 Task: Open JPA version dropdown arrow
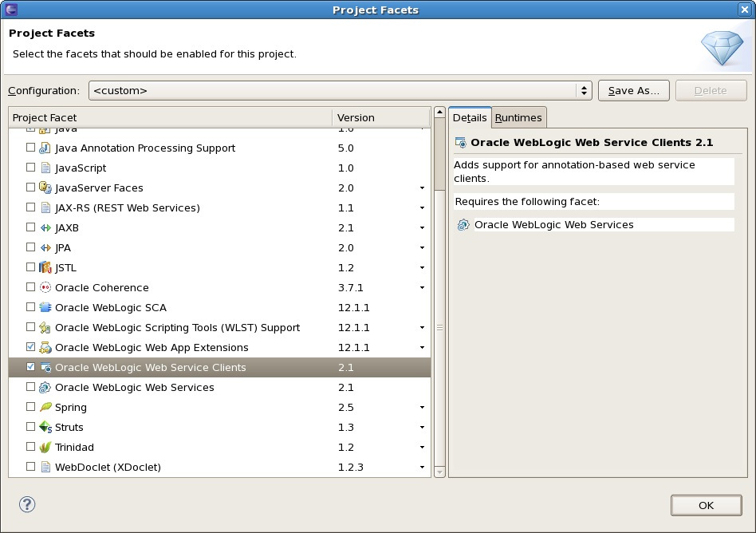(x=422, y=248)
